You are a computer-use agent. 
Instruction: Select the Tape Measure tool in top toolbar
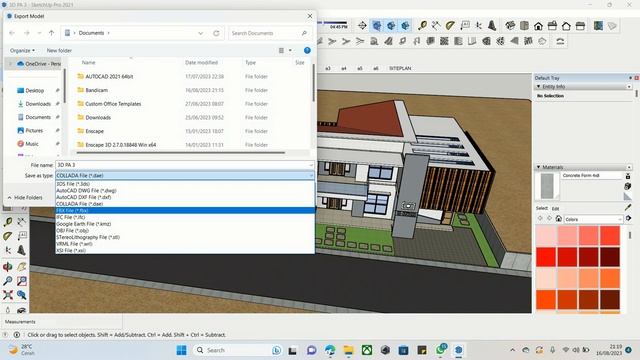[422, 26]
